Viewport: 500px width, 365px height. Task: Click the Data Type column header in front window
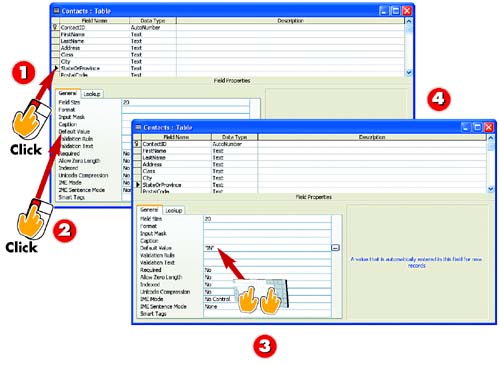coord(234,137)
